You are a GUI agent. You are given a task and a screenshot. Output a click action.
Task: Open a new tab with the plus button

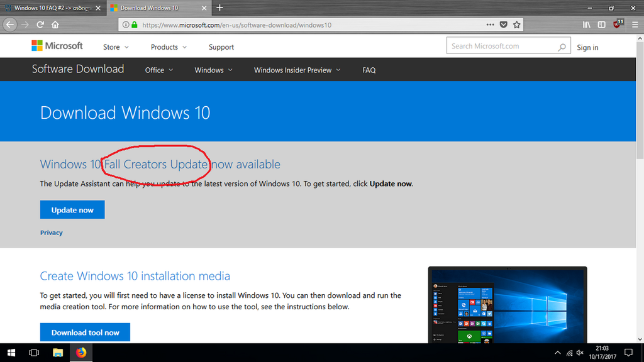point(219,8)
